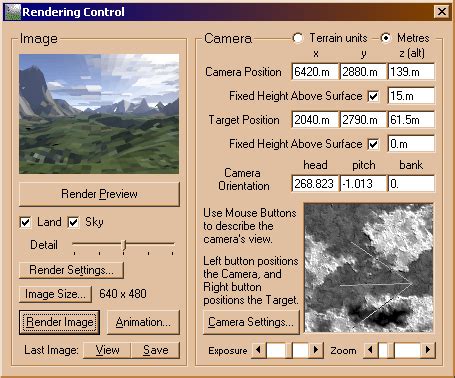Click the Camera Position x field
The image size is (455, 378).
tap(315, 72)
